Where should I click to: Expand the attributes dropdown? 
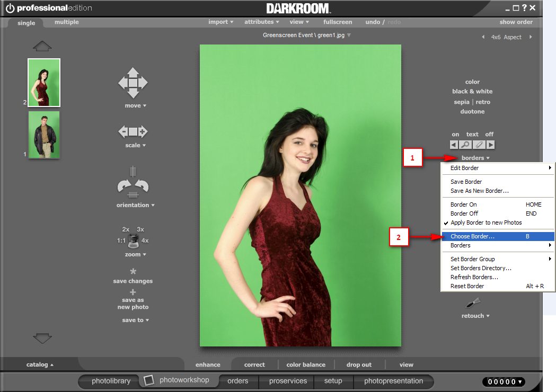pyautogui.click(x=262, y=22)
